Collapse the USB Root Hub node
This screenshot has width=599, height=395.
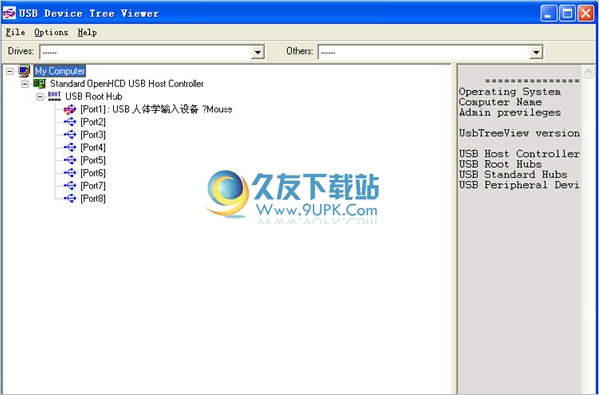tap(40, 97)
